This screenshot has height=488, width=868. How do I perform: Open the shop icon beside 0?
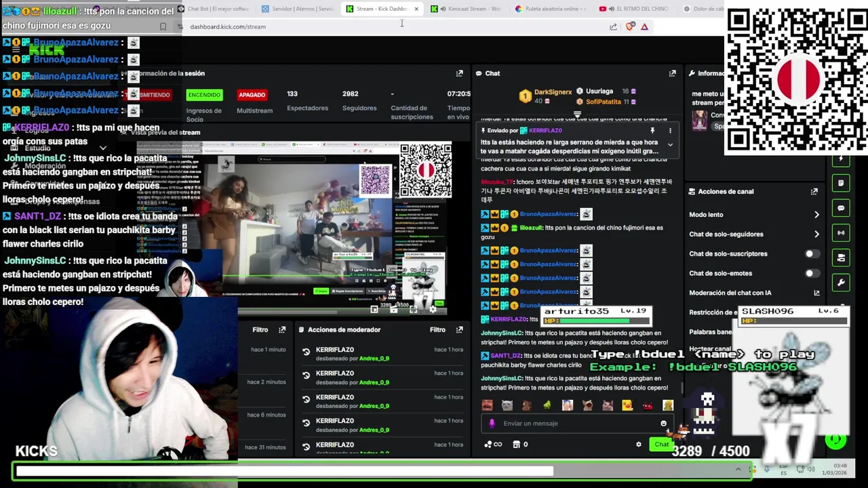click(516, 445)
